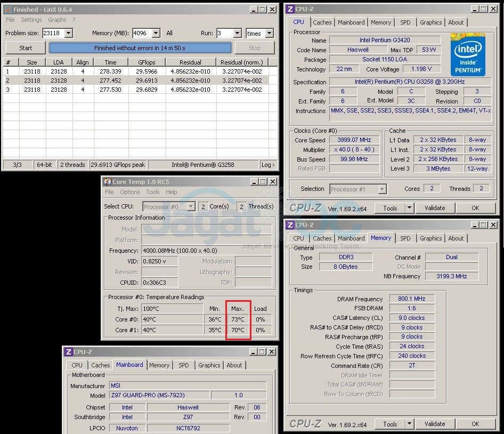Click Validate in the CPU-Z CPU window

coord(435,208)
